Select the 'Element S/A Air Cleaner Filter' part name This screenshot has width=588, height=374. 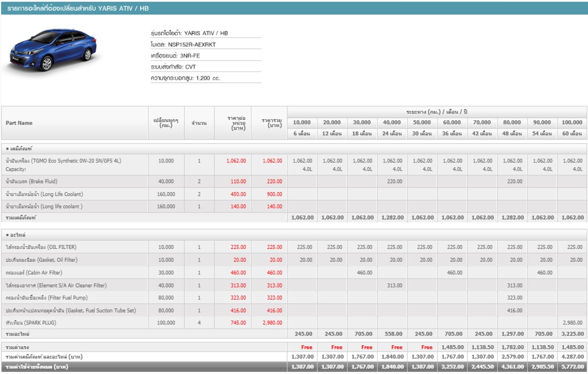pyautogui.click(x=56, y=285)
